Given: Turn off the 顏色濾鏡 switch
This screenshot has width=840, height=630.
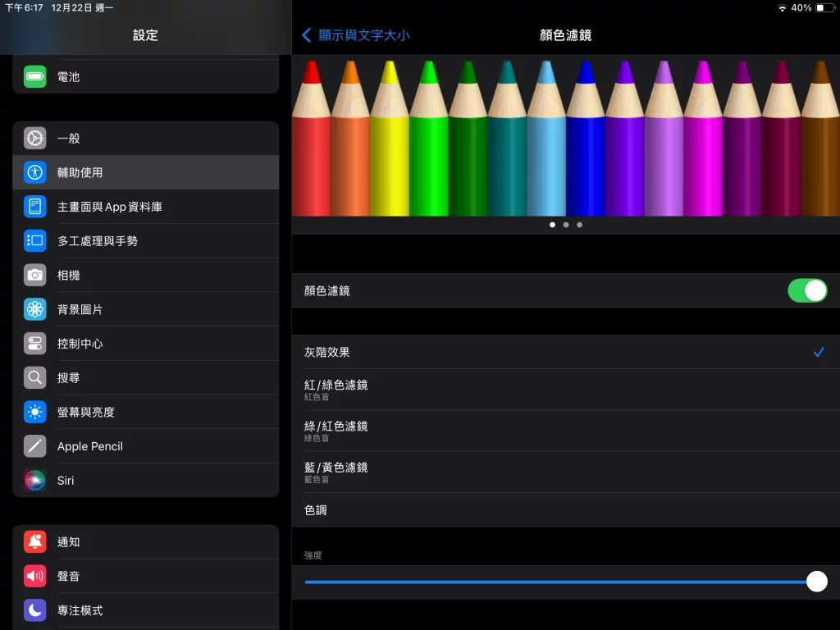Looking at the screenshot, I should [x=807, y=290].
